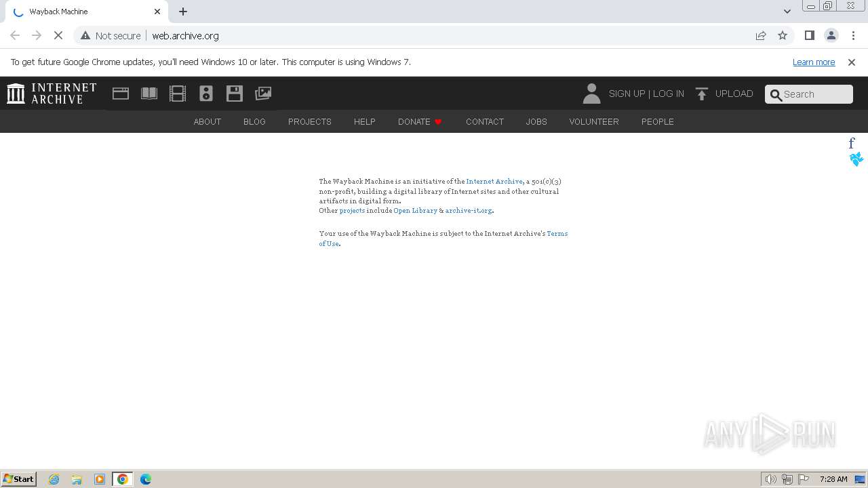Close the Wayback Machine tab
Viewport: 868px width, 488px height.
coord(157,12)
